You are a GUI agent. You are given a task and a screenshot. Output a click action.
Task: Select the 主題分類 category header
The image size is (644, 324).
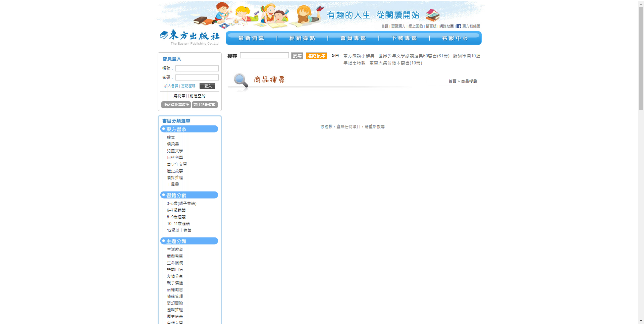(189, 241)
